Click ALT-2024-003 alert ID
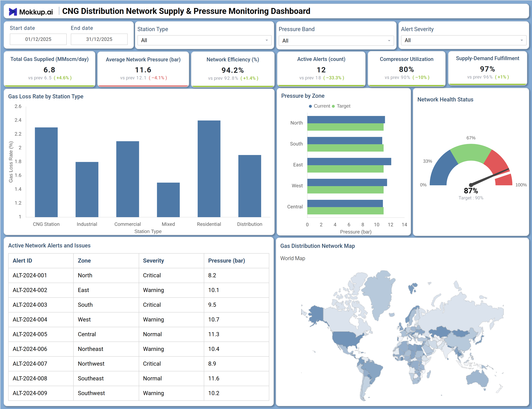Viewport: 532px width, 409px height. [x=30, y=305]
